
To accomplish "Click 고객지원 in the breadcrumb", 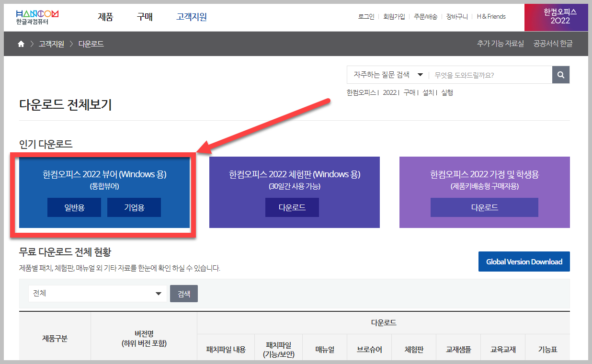I will (51, 44).
